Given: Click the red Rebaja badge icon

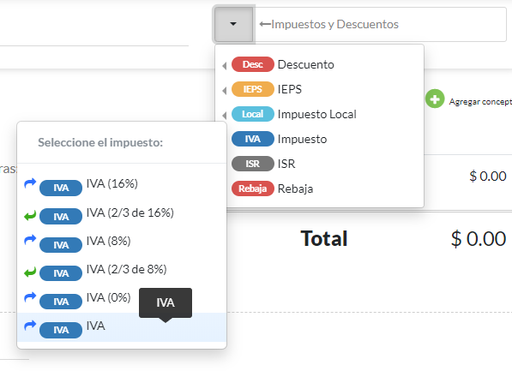Looking at the screenshot, I should pyautogui.click(x=253, y=189).
